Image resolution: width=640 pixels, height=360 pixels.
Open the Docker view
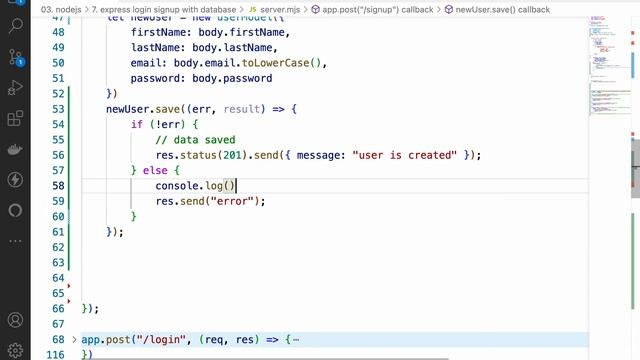point(15,149)
